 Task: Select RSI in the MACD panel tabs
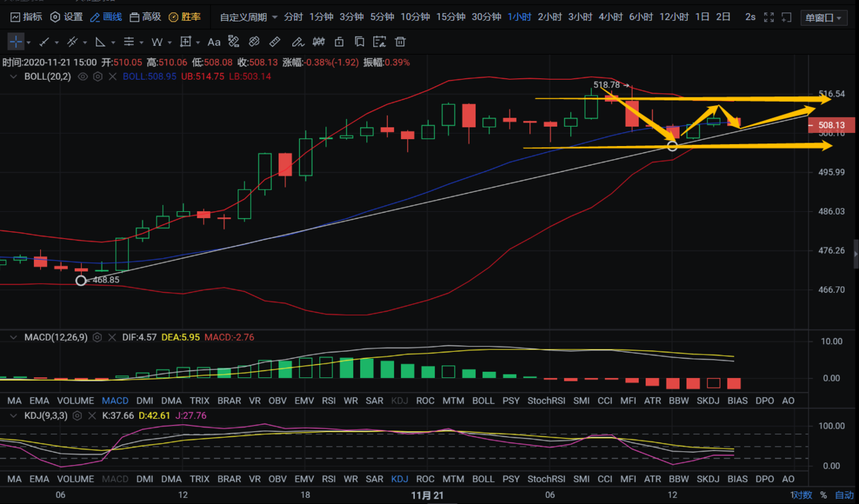pyautogui.click(x=328, y=400)
